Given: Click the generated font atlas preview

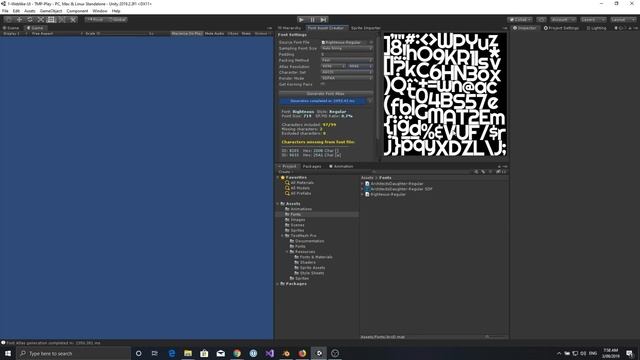Looking at the screenshot, I should click(x=445, y=94).
